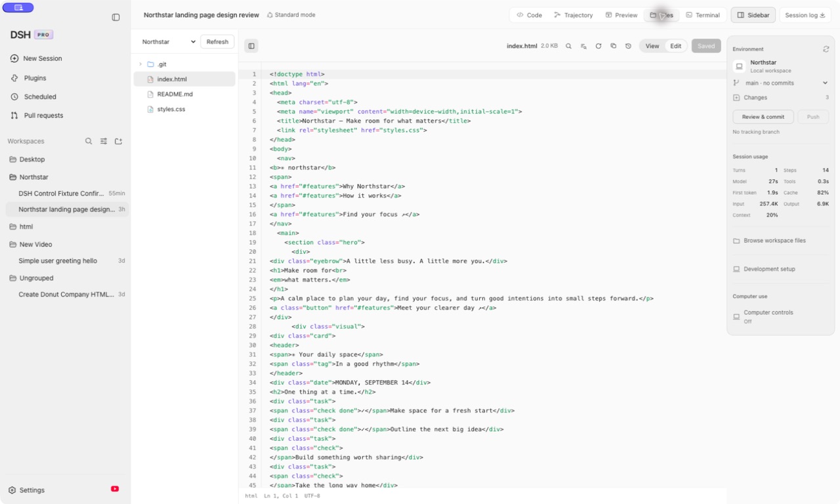Click the Refresh button in file tree
840x504 pixels.
[x=217, y=41]
